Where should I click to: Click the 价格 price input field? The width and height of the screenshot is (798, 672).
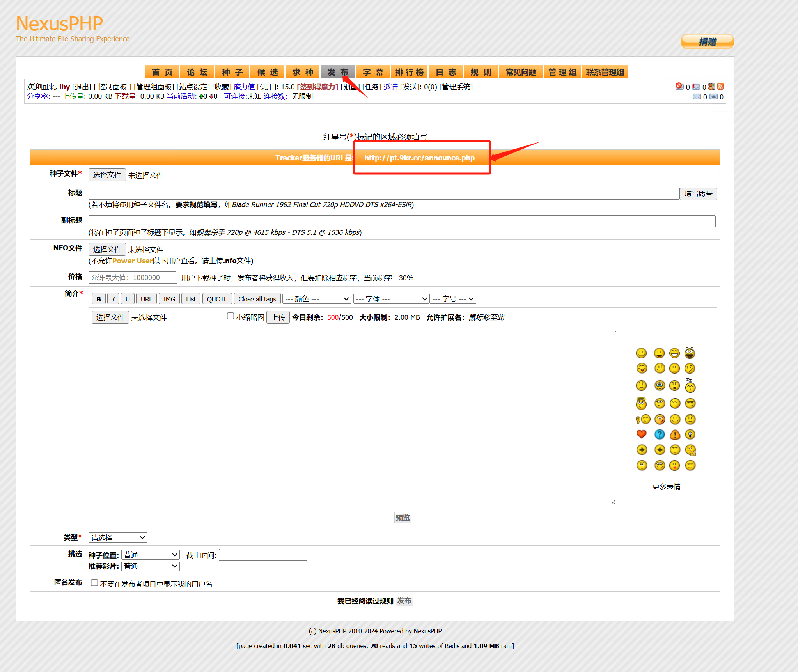click(x=133, y=277)
